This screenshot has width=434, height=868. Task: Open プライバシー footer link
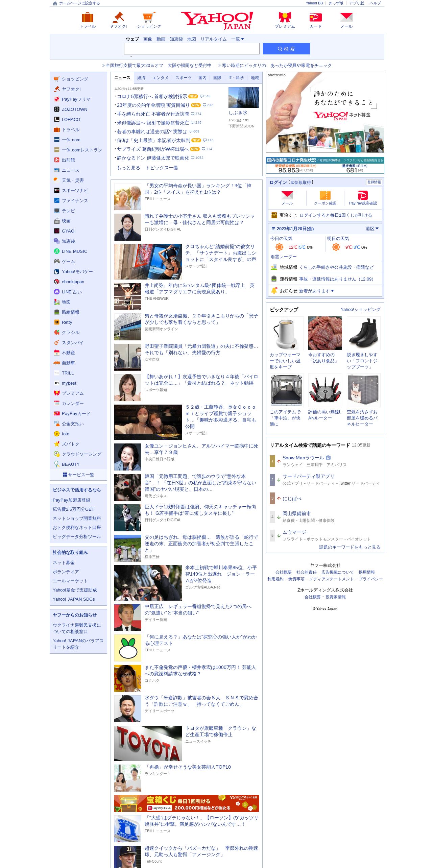371,579
